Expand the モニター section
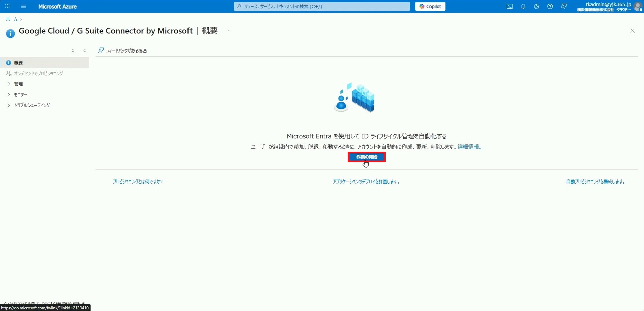Image resolution: width=644 pixels, height=311 pixels. point(20,95)
